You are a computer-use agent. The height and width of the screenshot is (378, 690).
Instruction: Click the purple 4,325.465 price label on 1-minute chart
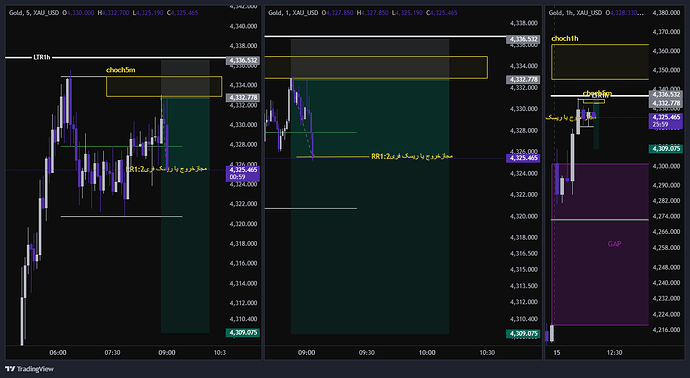pyautogui.click(x=523, y=158)
